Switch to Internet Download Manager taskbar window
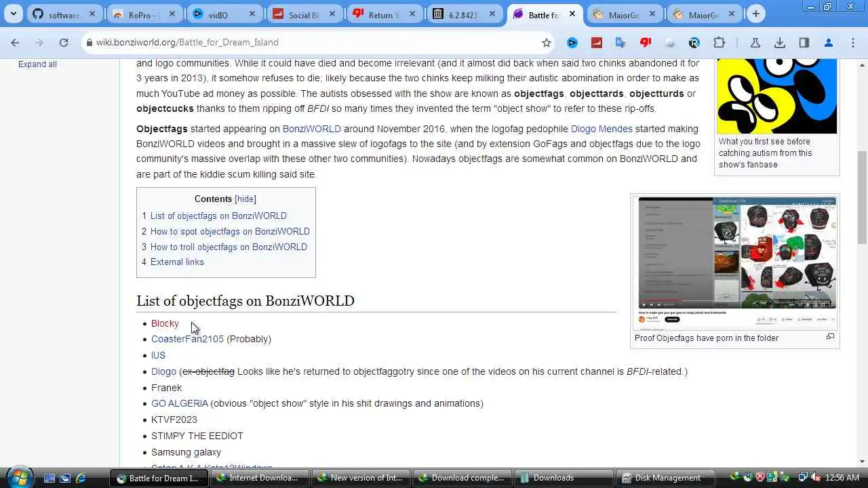The image size is (868, 488). 260,478
